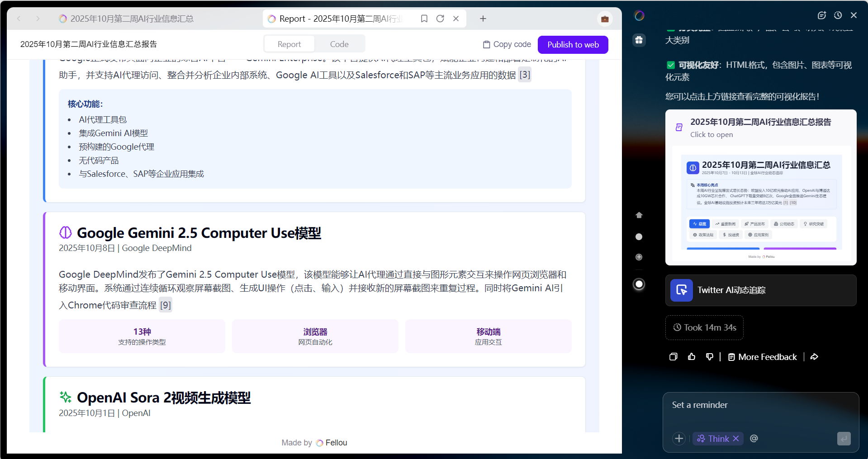This screenshot has width=868, height=459.
Task: Switch to the Code tab
Action: pyautogui.click(x=339, y=44)
